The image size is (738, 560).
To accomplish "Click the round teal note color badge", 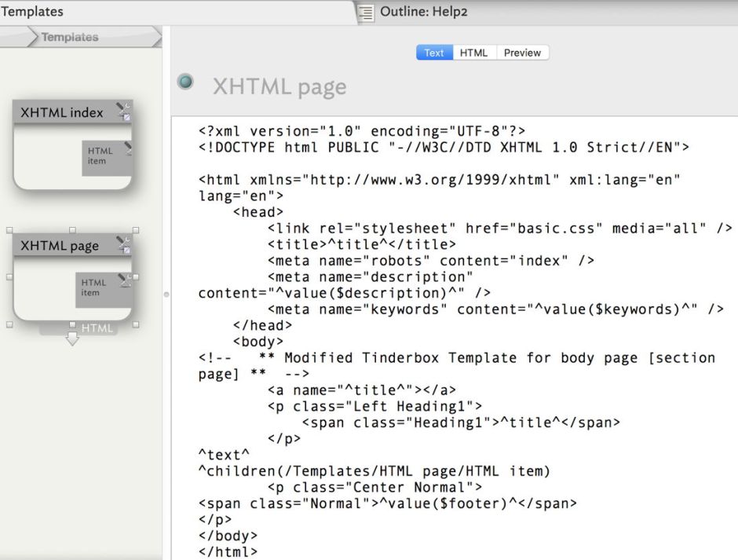I will click(x=186, y=82).
